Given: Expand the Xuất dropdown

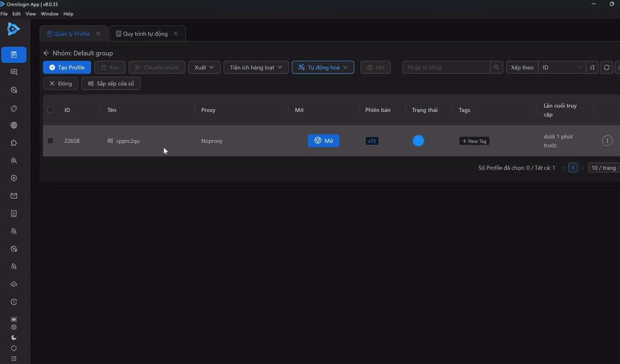Looking at the screenshot, I should click(204, 67).
